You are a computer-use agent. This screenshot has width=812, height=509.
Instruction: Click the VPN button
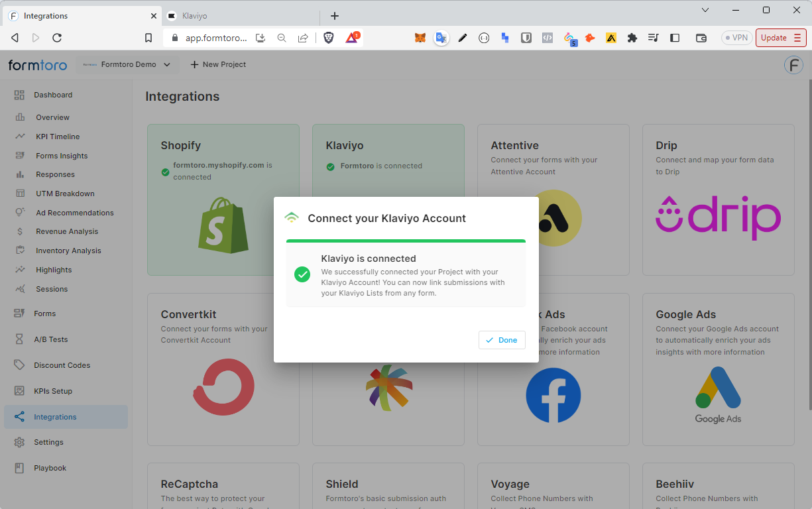[x=737, y=38]
